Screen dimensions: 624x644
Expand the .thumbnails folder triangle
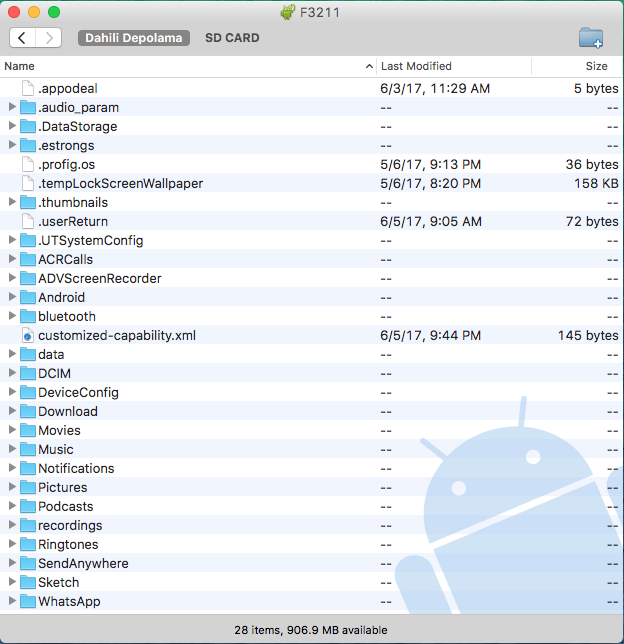coord(12,202)
